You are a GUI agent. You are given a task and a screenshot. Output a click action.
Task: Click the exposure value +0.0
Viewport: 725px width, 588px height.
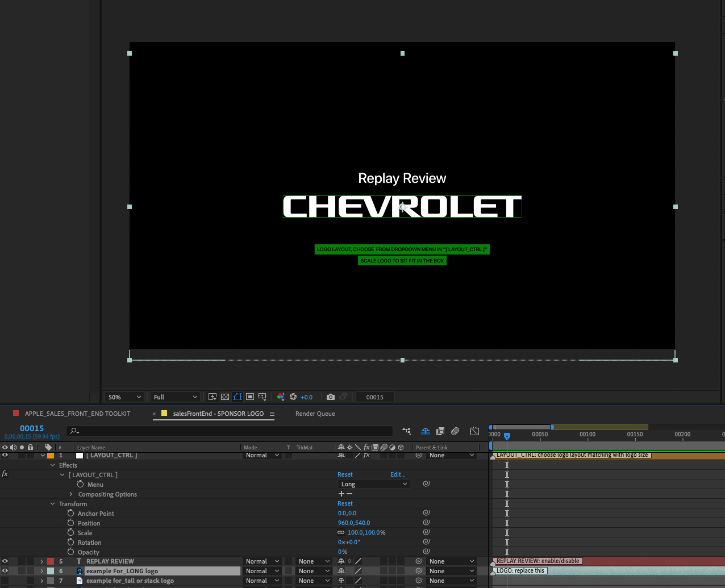tap(307, 397)
